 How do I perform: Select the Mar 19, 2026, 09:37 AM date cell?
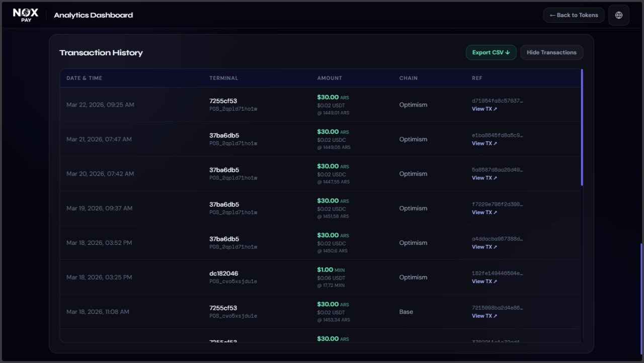point(100,208)
